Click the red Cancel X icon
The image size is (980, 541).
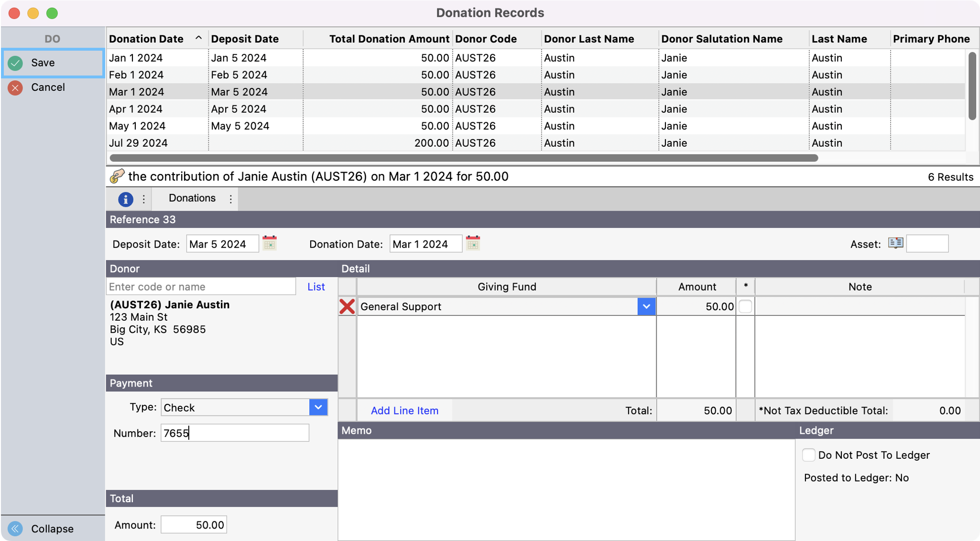15,87
